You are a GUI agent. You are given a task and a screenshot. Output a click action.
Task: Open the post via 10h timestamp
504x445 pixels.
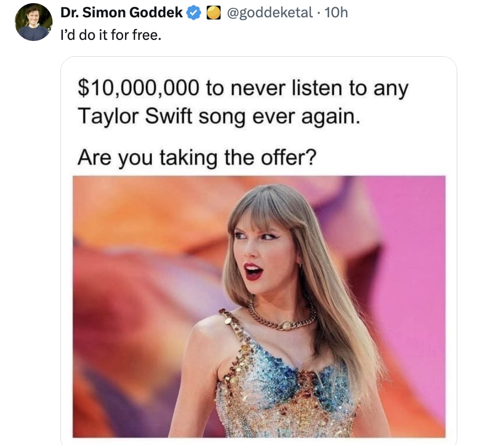point(336,13)
